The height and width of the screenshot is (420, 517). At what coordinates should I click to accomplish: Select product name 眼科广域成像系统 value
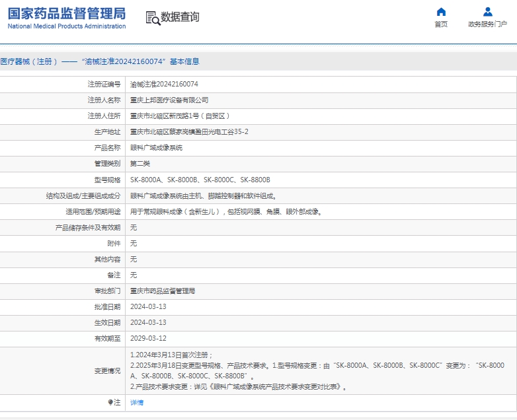click(156, 147)
